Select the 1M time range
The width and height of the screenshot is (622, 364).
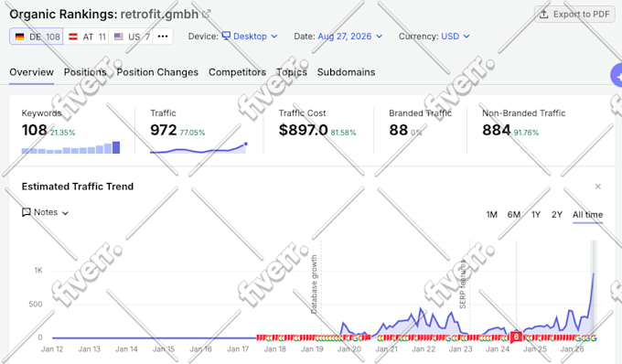[491, 215]
